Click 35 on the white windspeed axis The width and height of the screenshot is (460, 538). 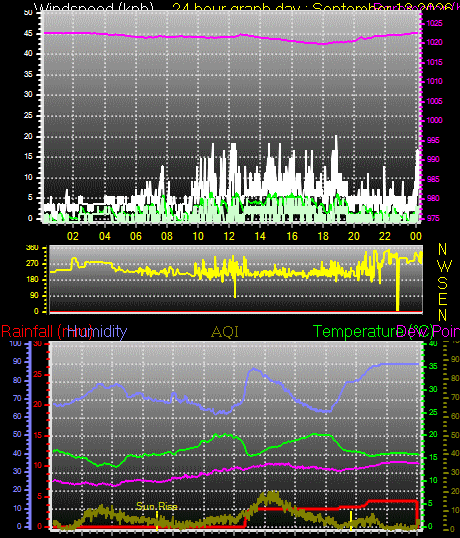point(28,74)
